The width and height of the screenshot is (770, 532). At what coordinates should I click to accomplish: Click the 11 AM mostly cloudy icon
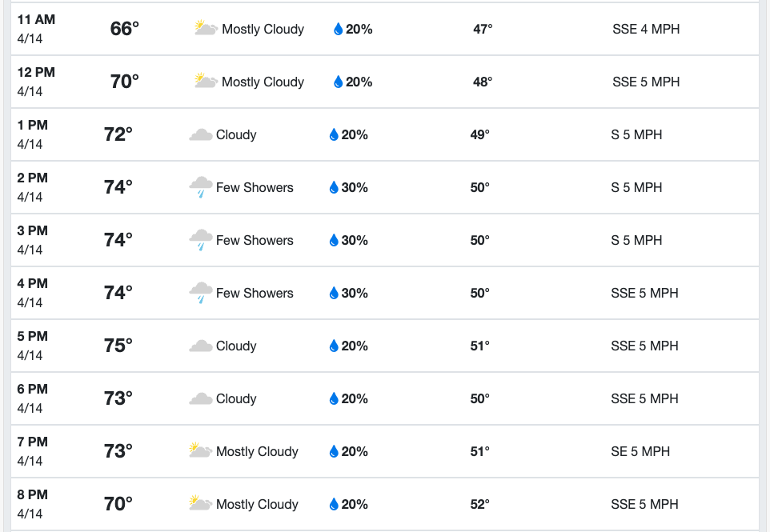click(x=206, y=28)
